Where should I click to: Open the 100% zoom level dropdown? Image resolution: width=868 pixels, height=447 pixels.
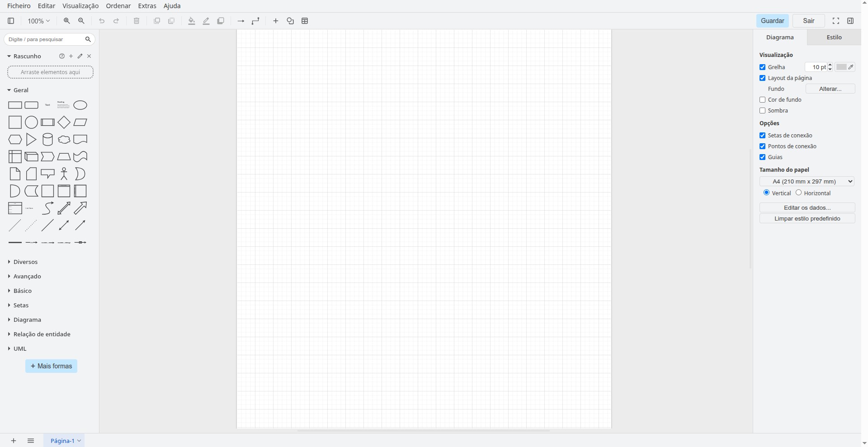[38, 21]
